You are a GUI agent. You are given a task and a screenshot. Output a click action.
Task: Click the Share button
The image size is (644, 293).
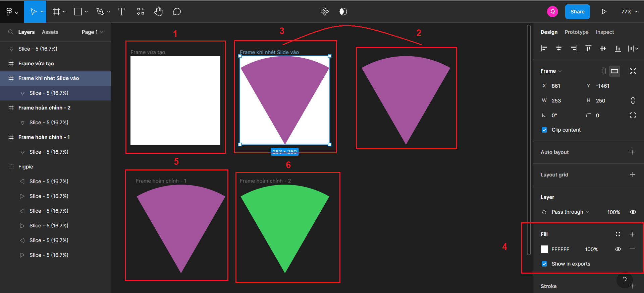577,12
